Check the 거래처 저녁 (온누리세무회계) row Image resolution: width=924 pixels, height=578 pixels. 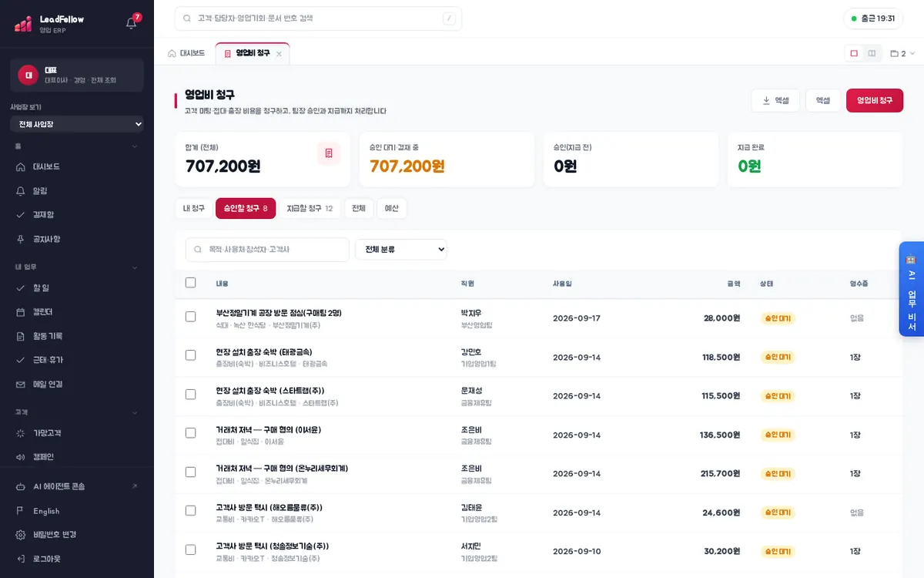191,472
